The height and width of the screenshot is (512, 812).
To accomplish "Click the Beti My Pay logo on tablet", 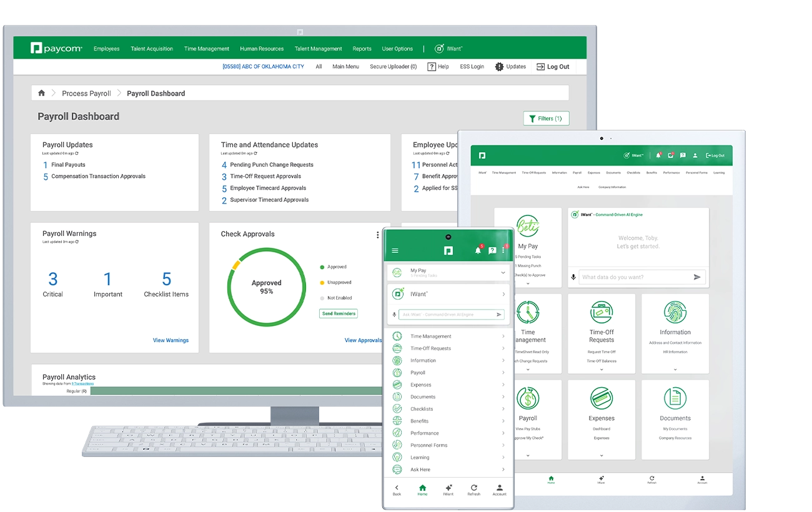I will pos(528,226).
